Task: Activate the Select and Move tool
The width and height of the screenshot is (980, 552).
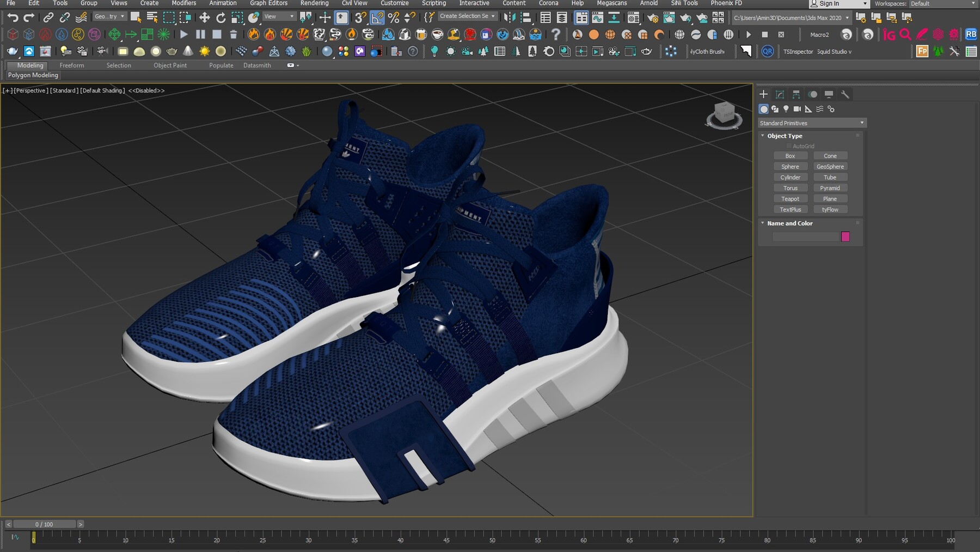Action: point(204,17)
